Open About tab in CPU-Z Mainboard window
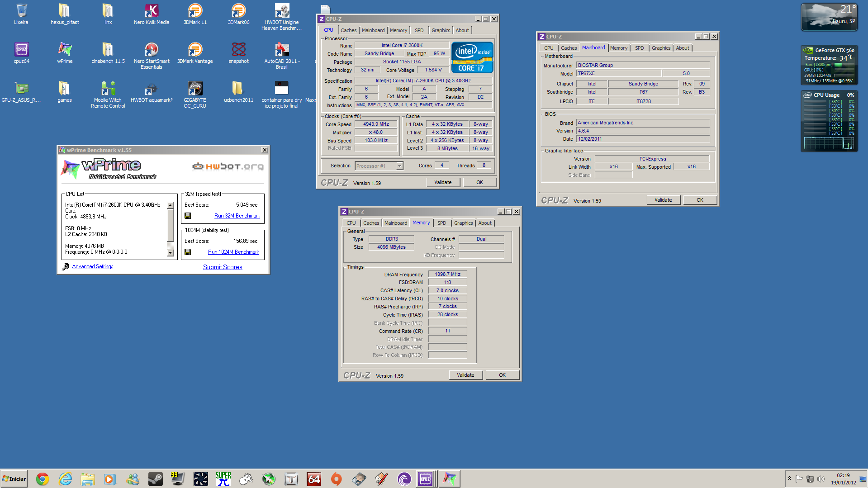Screen dimensions: 868x488 [683, 48]
